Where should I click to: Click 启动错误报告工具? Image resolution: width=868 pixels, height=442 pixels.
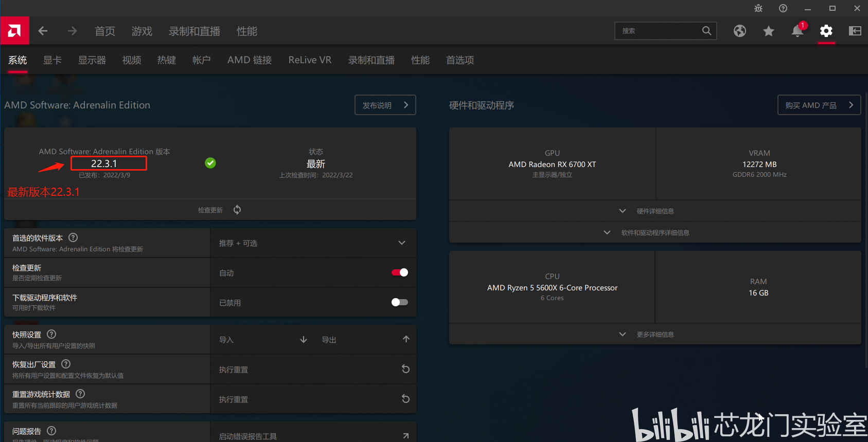(248, 436)
